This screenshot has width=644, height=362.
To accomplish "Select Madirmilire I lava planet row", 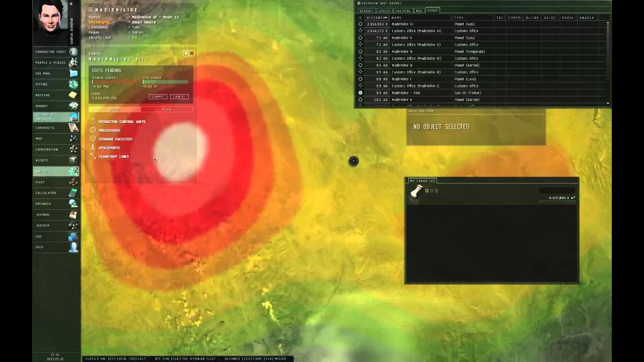I will pos(481,79).
